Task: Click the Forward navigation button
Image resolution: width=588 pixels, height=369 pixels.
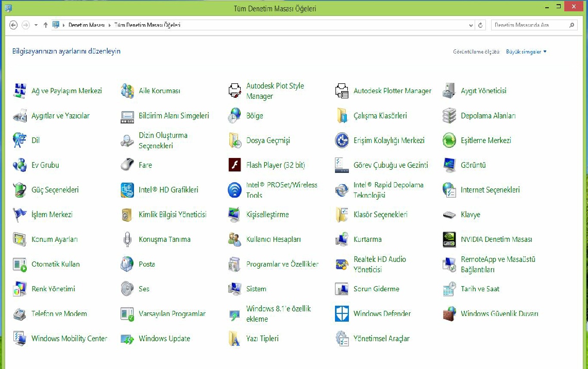Action: [x=25, y=25]
